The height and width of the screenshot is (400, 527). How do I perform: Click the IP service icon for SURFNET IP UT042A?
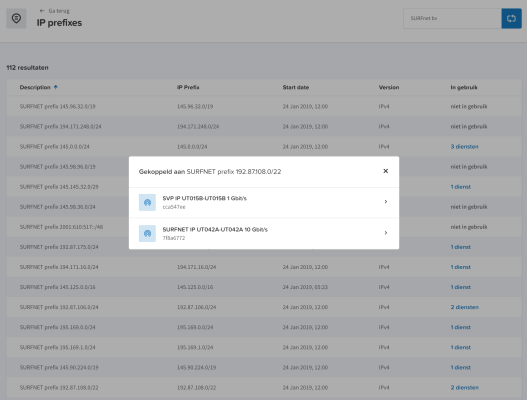tap(147, 233)
